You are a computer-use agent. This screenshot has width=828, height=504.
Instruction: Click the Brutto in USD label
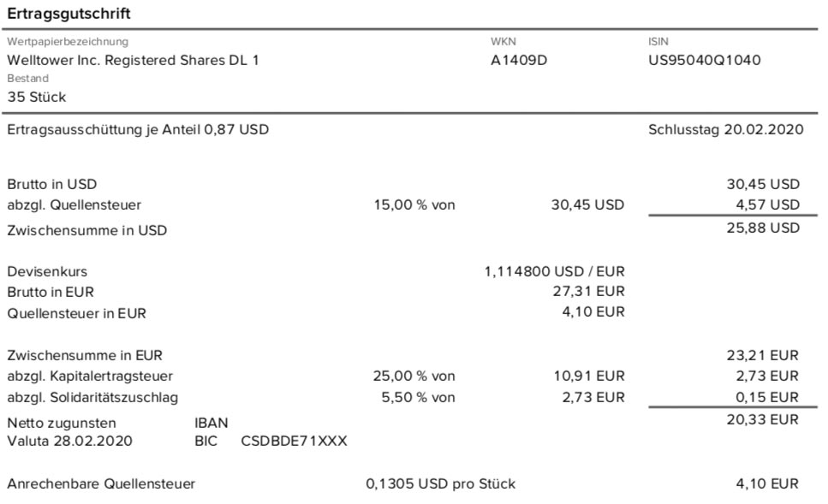pyautogui.click(x=51, y=184)
